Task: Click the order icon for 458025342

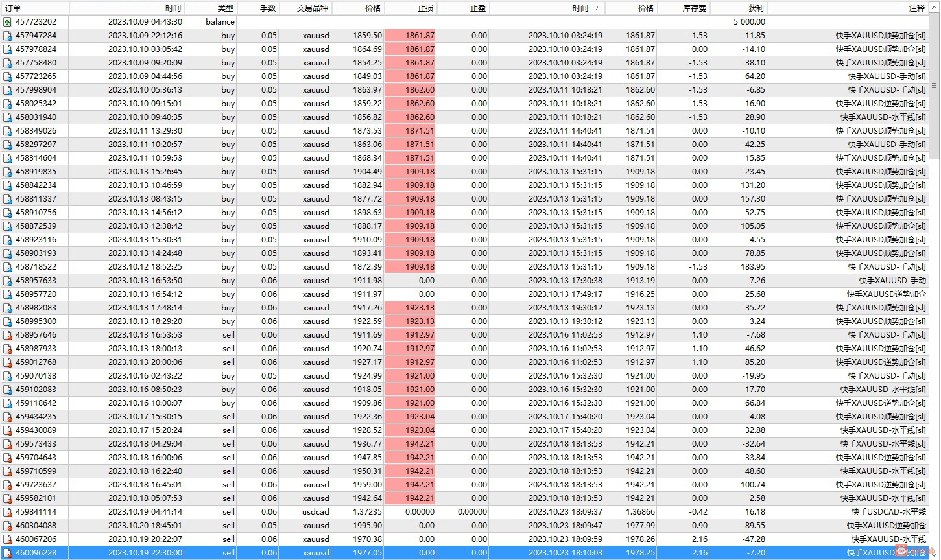Action: [8, 104]
